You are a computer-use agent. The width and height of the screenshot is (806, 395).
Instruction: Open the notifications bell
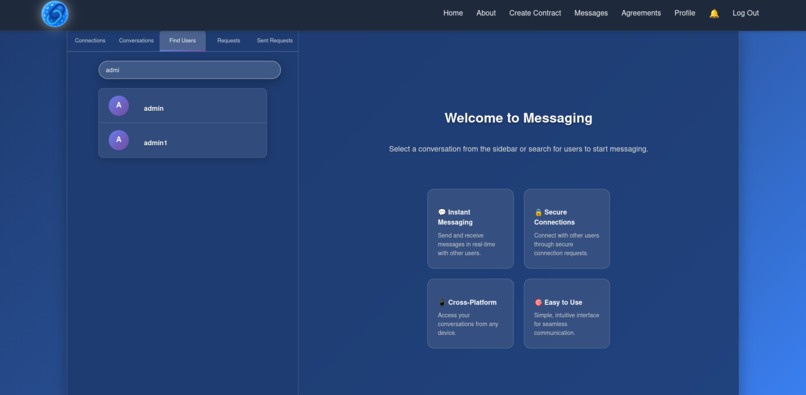(714, 13)
